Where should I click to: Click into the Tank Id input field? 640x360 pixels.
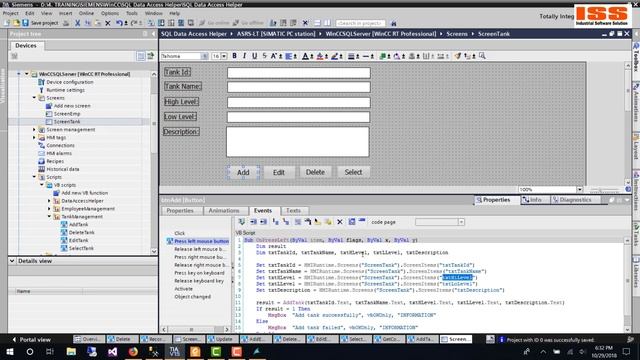[x=299, y=73]
